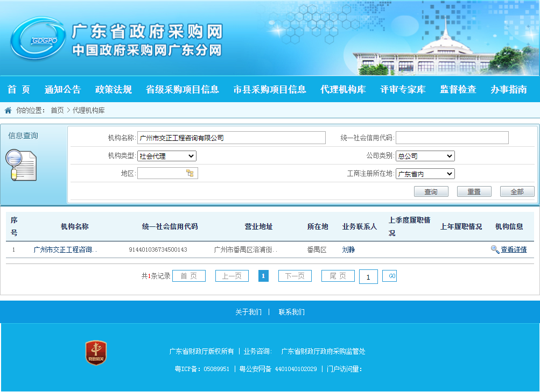Image resolution: width=540 pixels, height=392 pixels.
Task: Open the 关于我们 footer link
Action: [248, 312]
